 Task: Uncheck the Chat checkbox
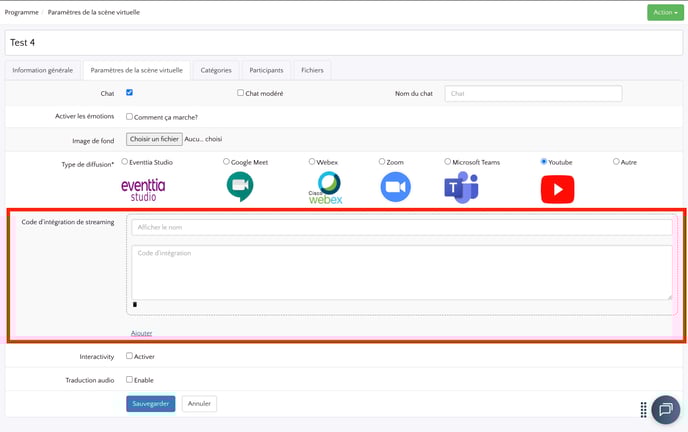click(x=130, y=93)
